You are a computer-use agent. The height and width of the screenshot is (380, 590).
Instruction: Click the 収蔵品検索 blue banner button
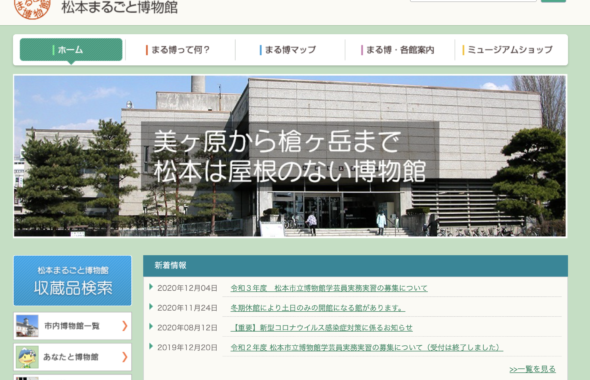click(73, 281)
